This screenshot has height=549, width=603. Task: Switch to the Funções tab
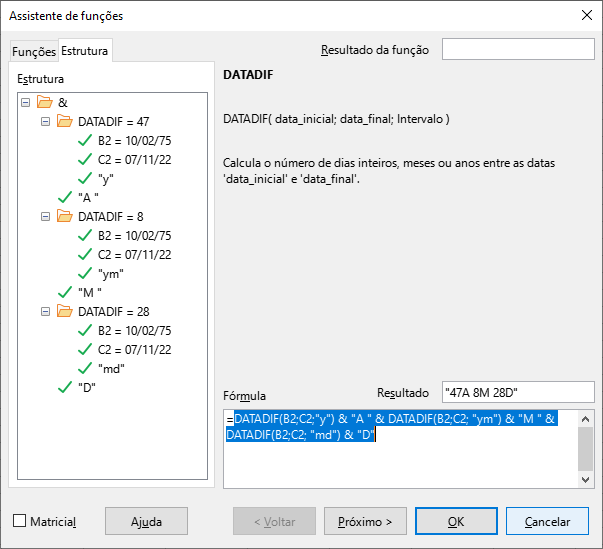[x=33, y=52]
